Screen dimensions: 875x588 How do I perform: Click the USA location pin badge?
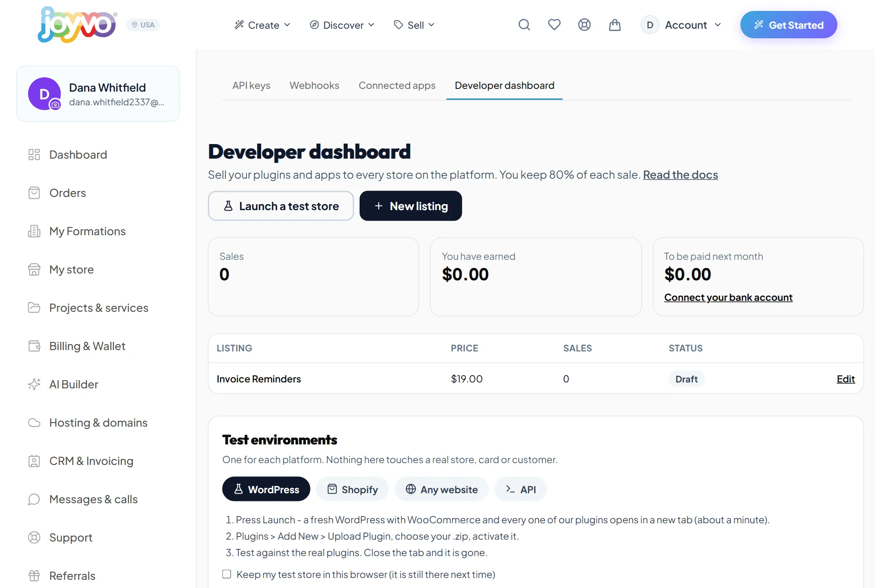(143, 25)
